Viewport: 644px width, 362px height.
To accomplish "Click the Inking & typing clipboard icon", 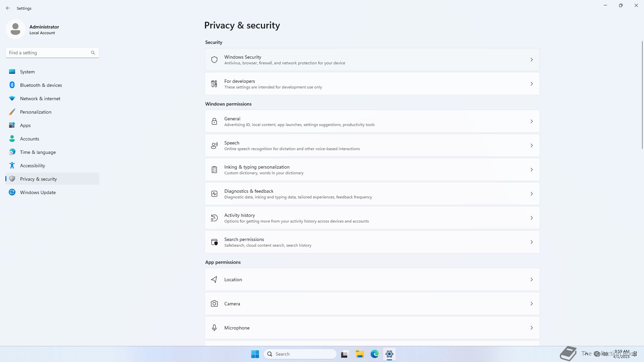I will coord(214,170).
